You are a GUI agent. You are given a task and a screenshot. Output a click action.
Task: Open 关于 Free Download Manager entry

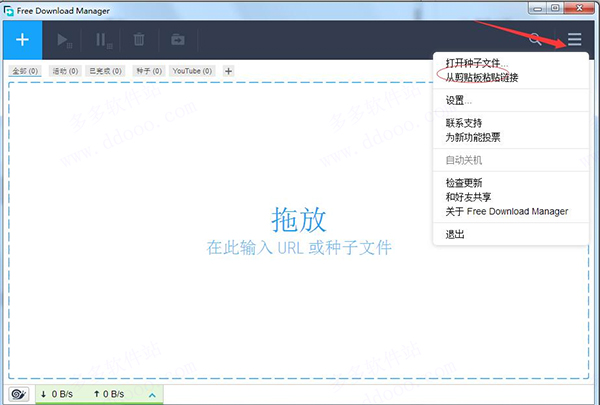coord(510,211)
